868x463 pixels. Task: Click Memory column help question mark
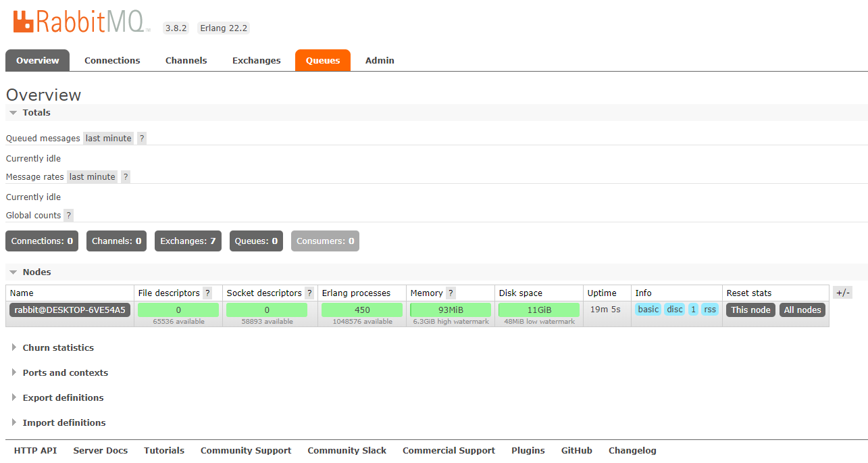[x=451, y=293]
